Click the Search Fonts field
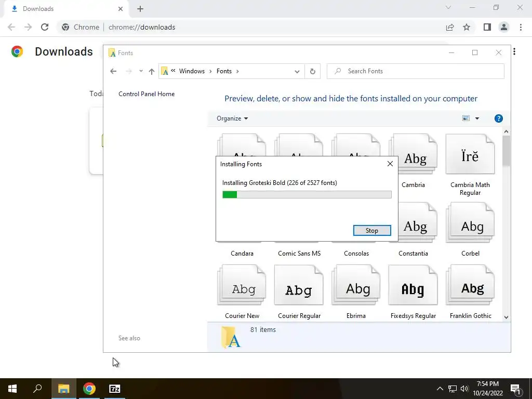This screenshot has width=532, height=399. coord(415,71)
